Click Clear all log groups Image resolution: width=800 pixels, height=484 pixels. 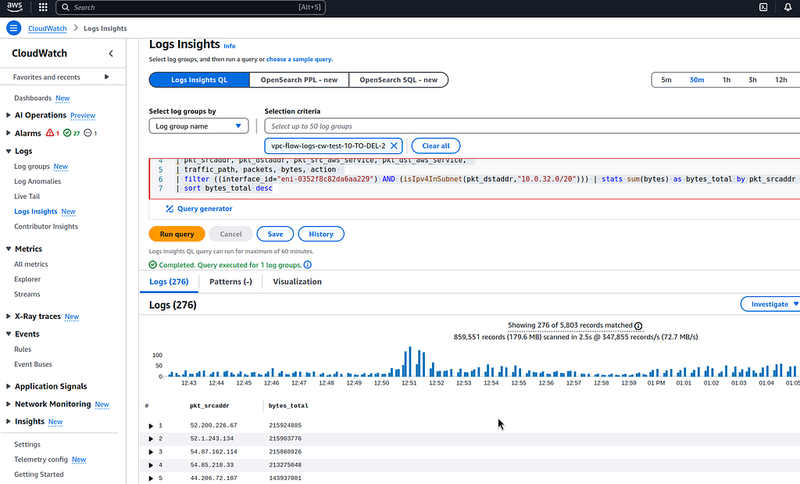point(436,146)
